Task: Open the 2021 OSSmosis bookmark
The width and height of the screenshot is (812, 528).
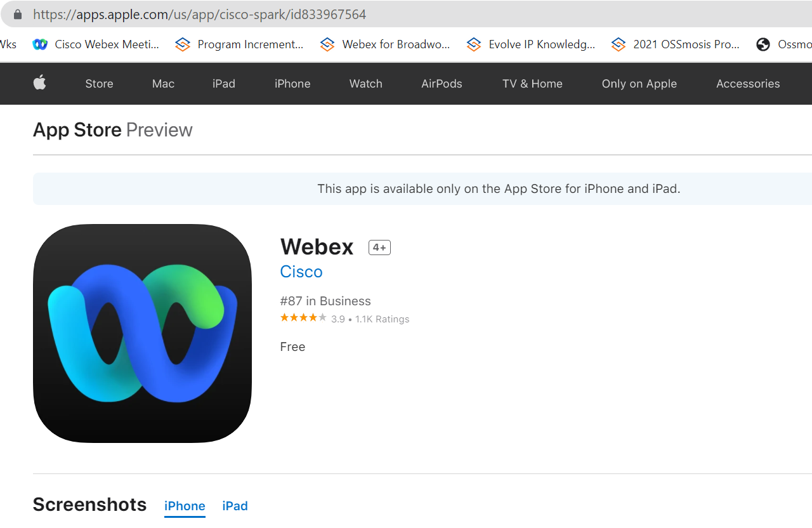Action: [676, 44]
